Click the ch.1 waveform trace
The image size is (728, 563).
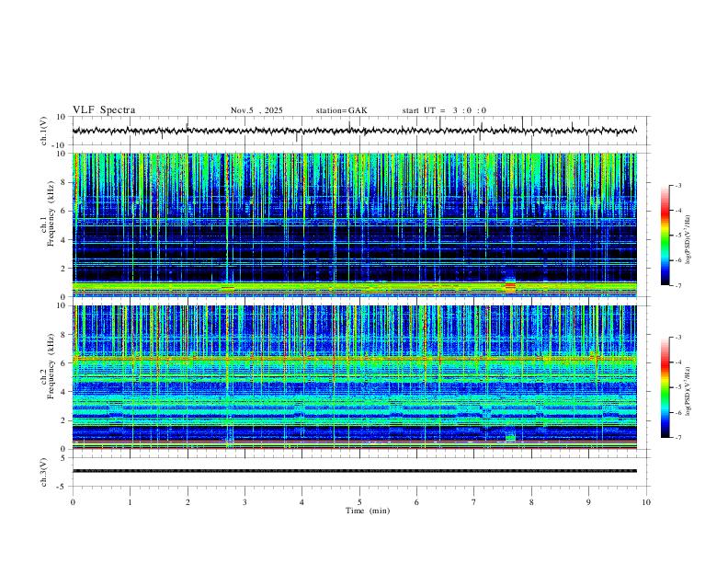[x=354, y=131]
